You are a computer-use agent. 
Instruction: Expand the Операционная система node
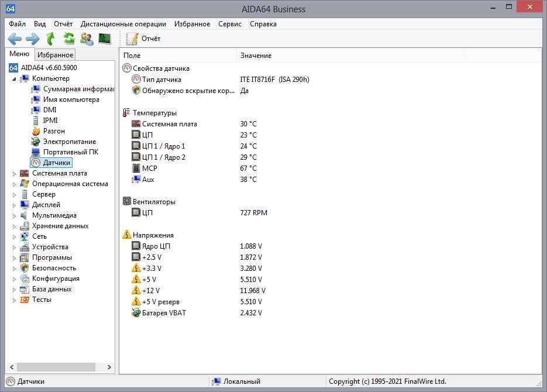[x=14, y=184]
